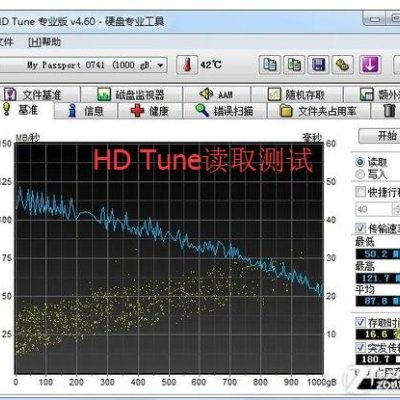Open the 健康 health tab

(x=150, y=111)
